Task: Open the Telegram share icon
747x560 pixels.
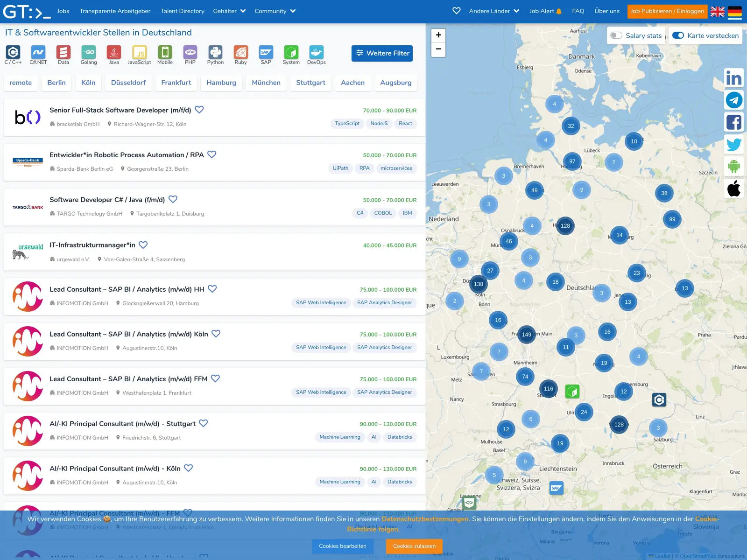Action: pos(734,100)
